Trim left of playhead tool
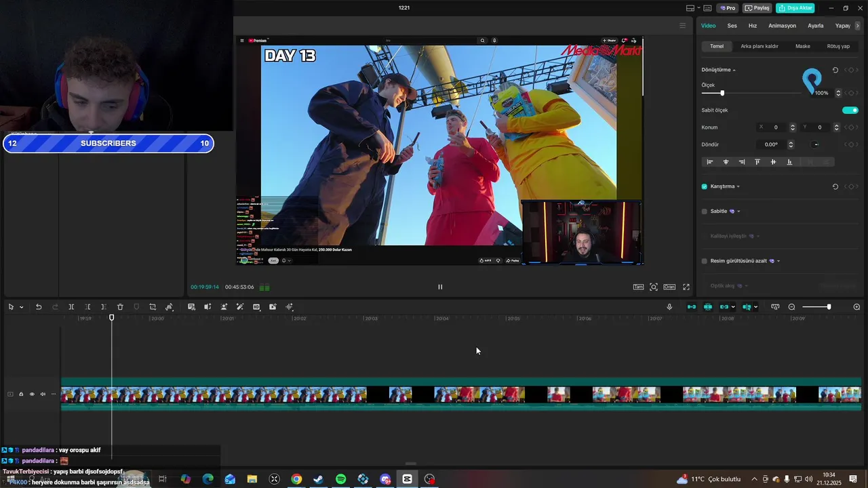 87,307
